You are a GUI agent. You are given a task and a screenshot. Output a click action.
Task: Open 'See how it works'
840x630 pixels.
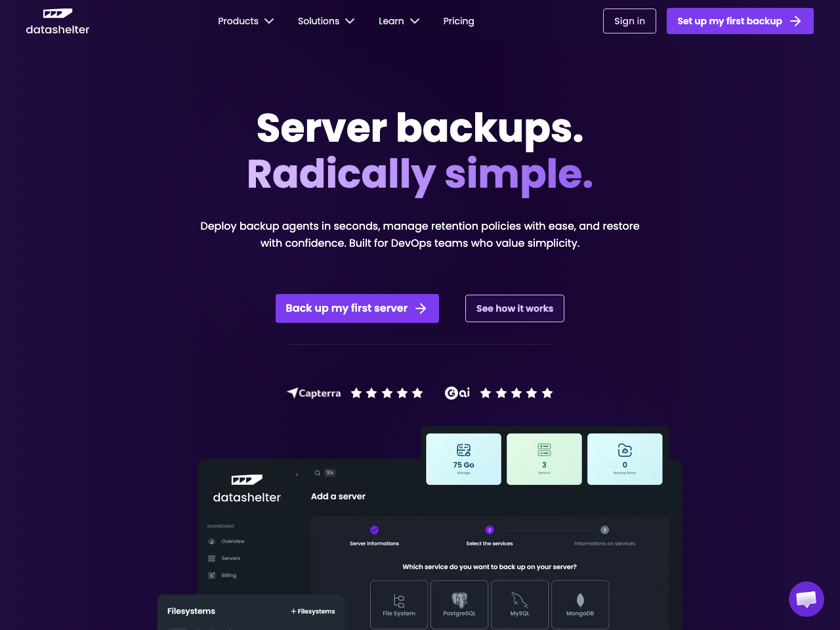(514, 308)
